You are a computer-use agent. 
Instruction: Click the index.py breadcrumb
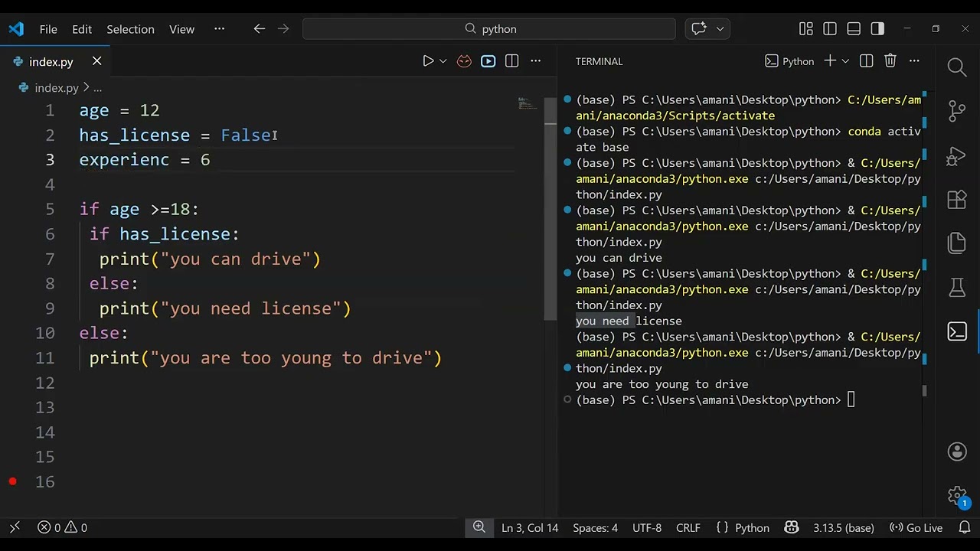tap(57, 88)
